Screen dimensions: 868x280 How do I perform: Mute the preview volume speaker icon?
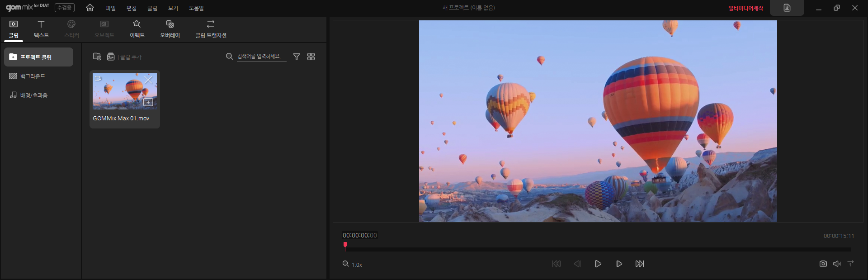pos(837,264)
